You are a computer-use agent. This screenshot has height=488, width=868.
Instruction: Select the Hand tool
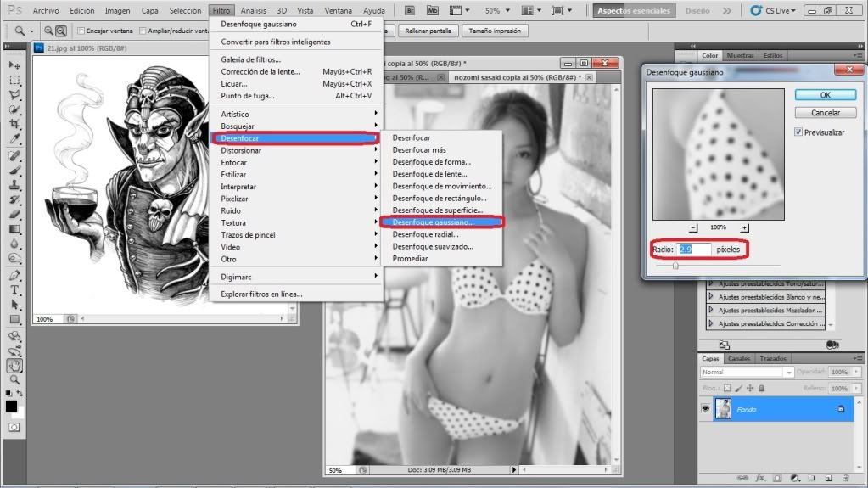click(14, 366)
